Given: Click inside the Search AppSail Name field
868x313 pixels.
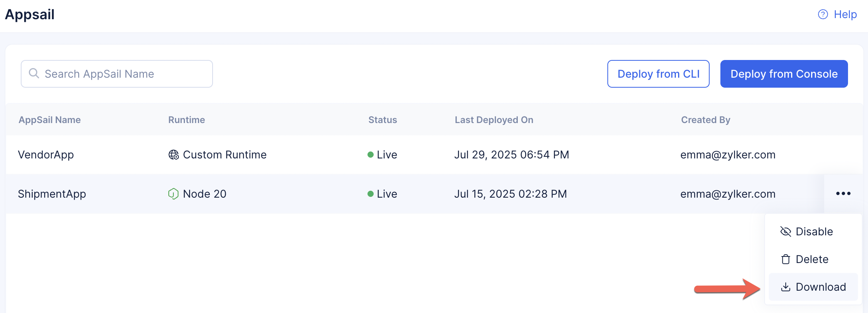Looking at the screenshot, I should click(115, 73).
